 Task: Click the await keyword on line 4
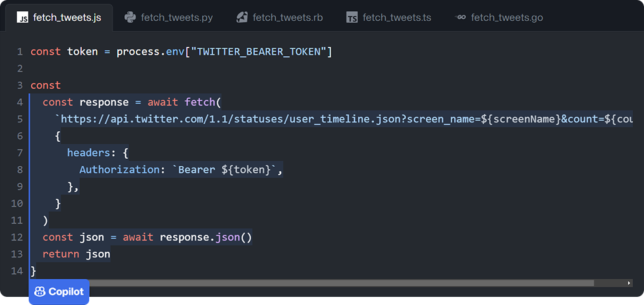(x=163, y=102)
